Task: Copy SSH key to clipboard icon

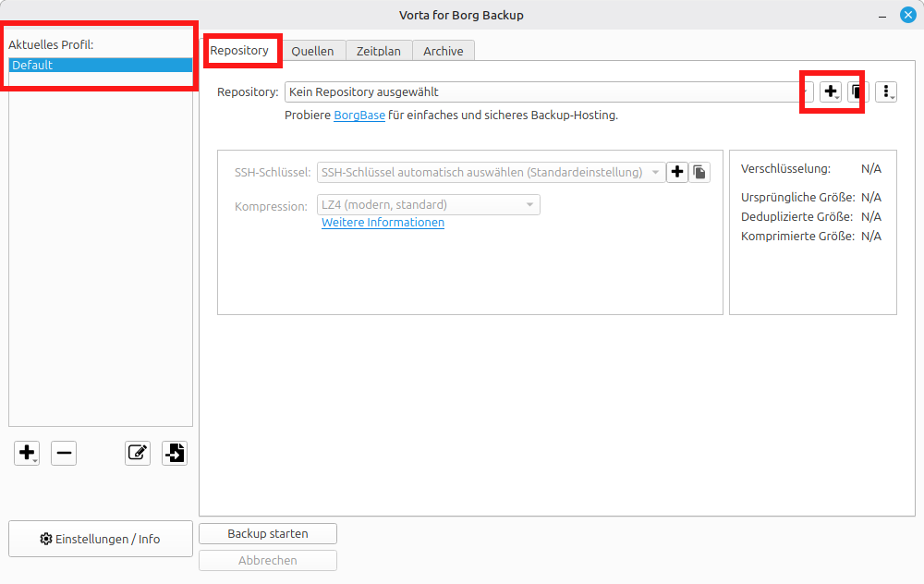Action: coord(699,172)
